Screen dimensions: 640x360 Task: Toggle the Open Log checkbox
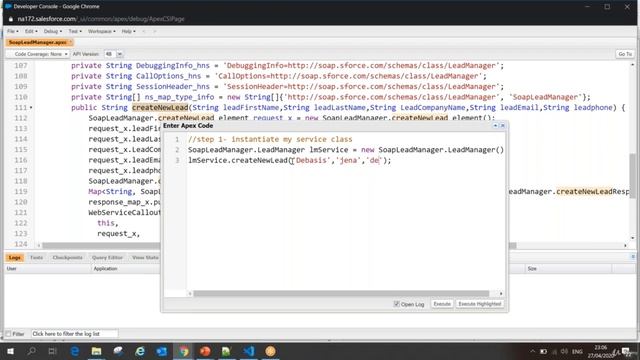pos(396,304)
